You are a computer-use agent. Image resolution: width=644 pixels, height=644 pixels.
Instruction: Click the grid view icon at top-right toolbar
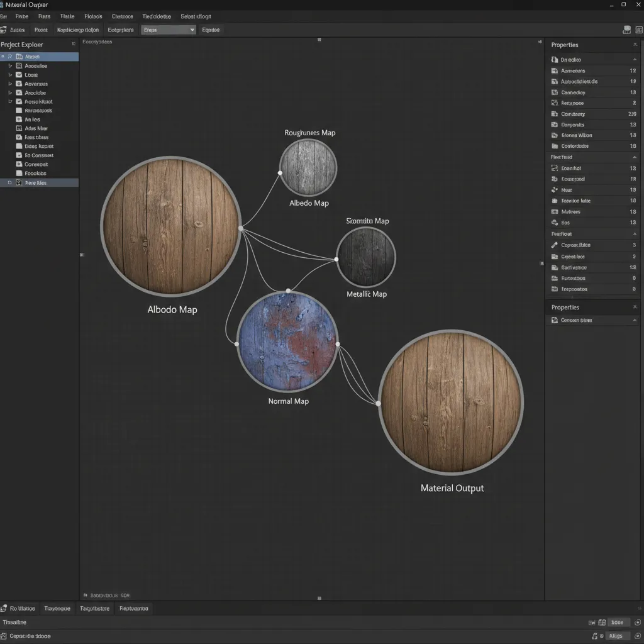point(639,30)
